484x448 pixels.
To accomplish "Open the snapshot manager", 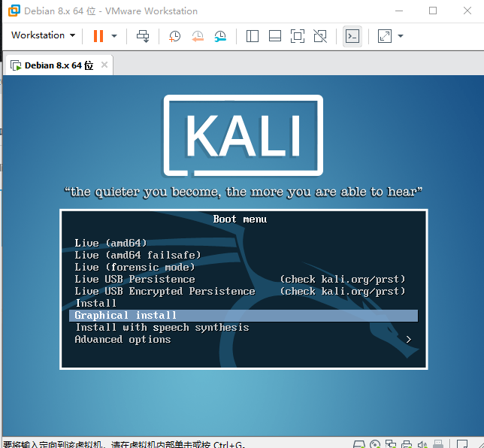I will point(220,36).
